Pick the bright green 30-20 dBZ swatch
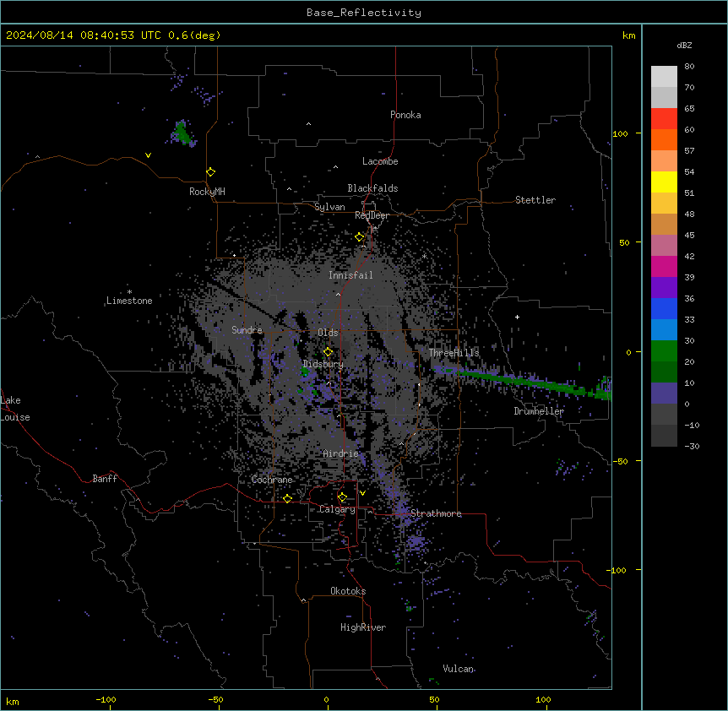The image size is (728, 711). [664, 351]
